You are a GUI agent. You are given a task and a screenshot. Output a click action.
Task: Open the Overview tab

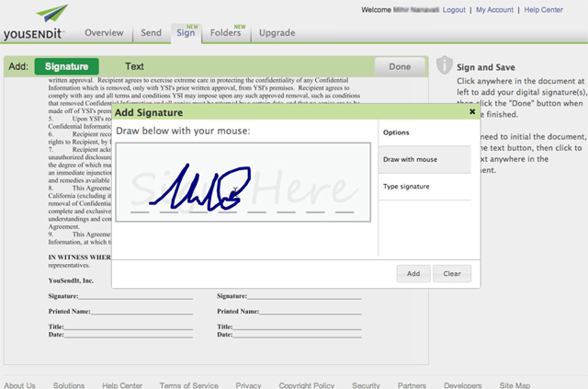pos(104,33)
